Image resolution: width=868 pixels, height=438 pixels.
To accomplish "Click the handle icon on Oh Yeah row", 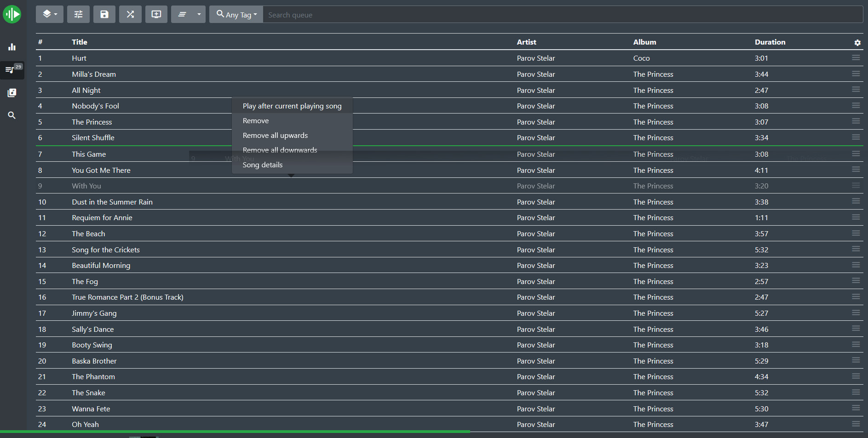I will (856, 424).
